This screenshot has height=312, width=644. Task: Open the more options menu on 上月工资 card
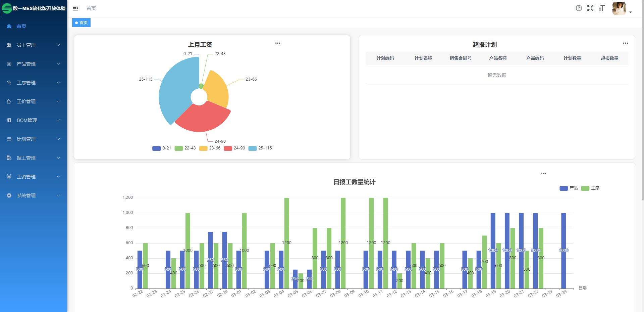point(277,43)
